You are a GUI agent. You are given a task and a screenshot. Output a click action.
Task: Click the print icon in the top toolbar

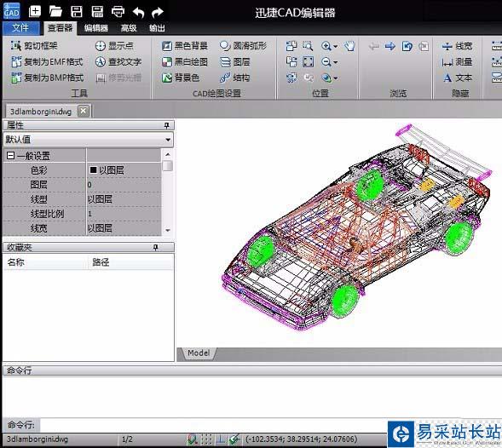118,12
